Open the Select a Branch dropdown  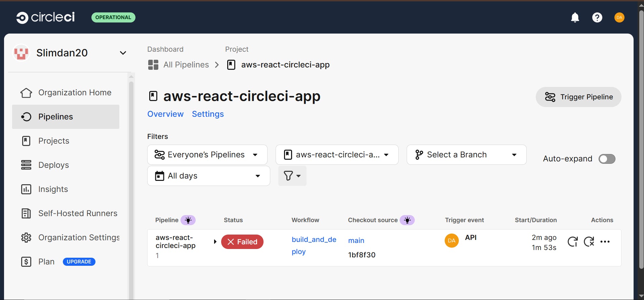point(467,155)
